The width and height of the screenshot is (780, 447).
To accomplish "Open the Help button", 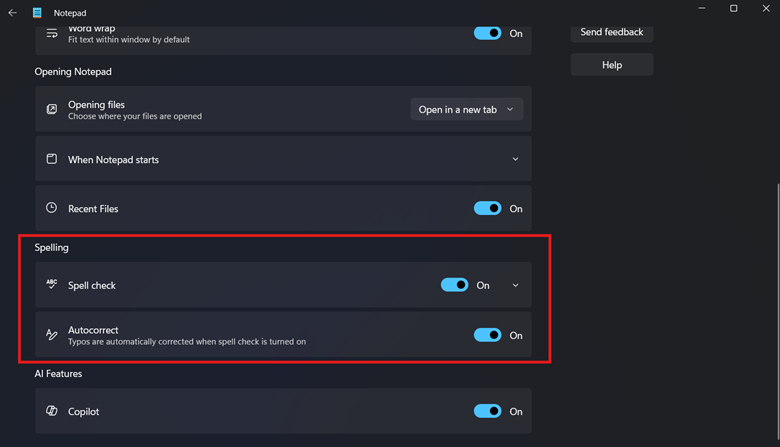I will tap(611, 65).
